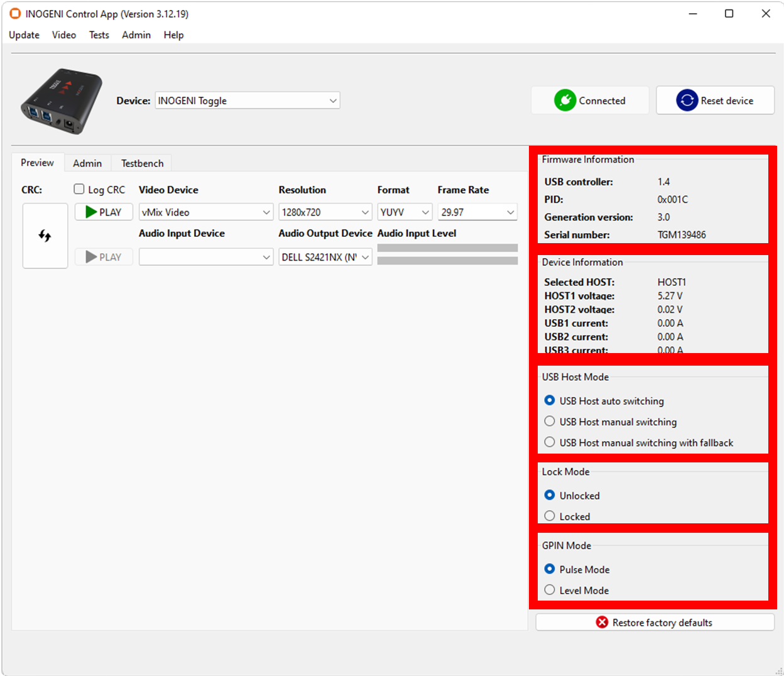The image size is (784, 676).
Task: Open the Tests menu
Action: point(99,35)
